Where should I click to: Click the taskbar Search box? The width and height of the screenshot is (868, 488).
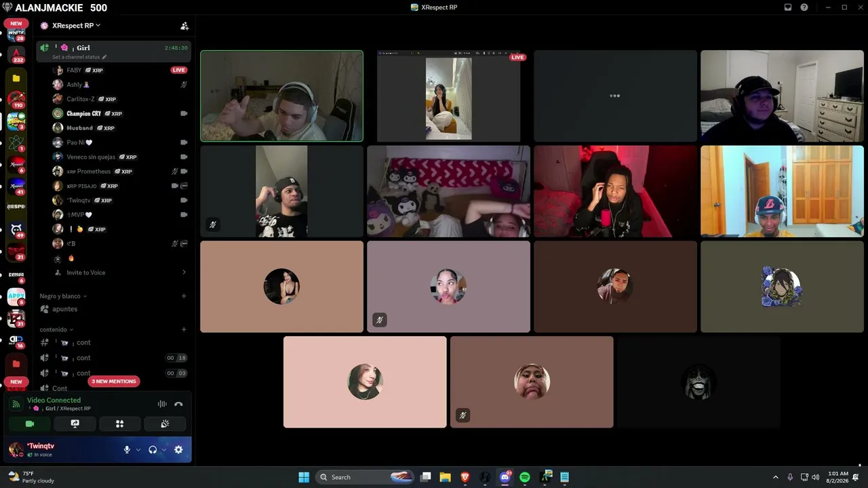(x=366, y=477)
